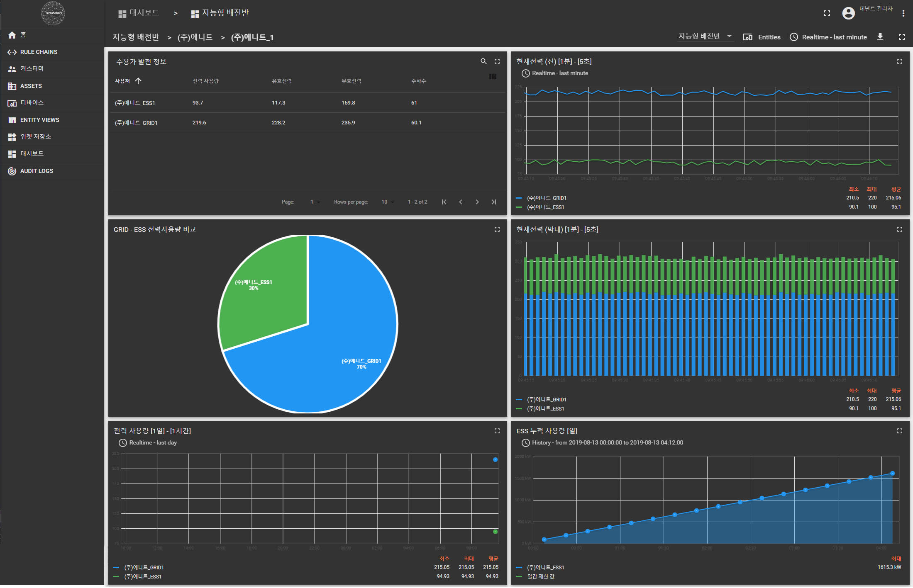913x588 pixels.
Task: Click the blue data point in 전력 사용량 chart
Action: coord(495,459)
